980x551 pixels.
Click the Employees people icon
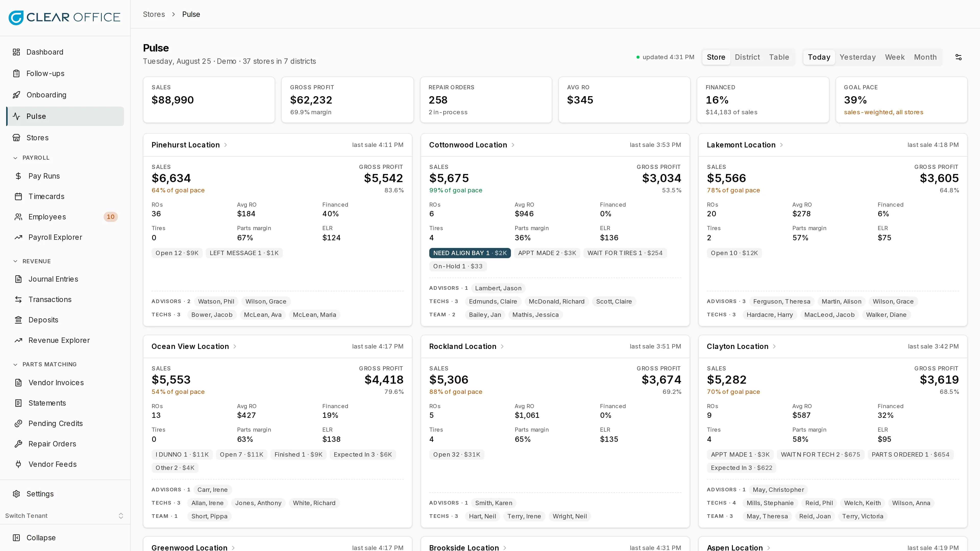click(18, 217)
